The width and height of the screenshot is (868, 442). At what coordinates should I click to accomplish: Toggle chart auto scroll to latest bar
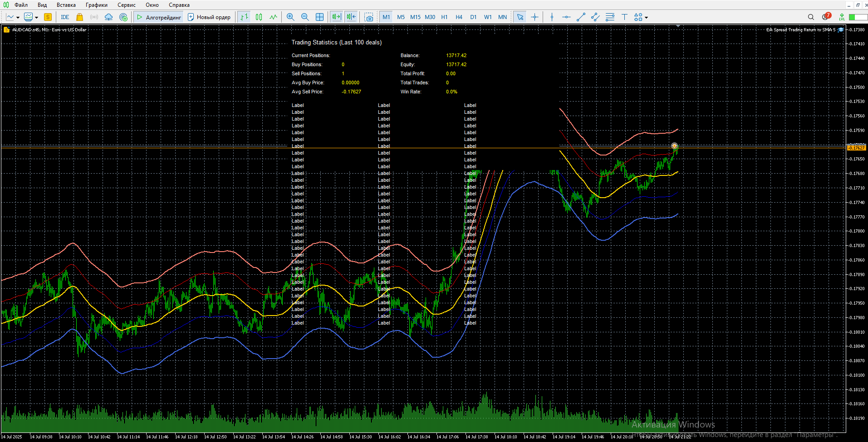[336, 17]
